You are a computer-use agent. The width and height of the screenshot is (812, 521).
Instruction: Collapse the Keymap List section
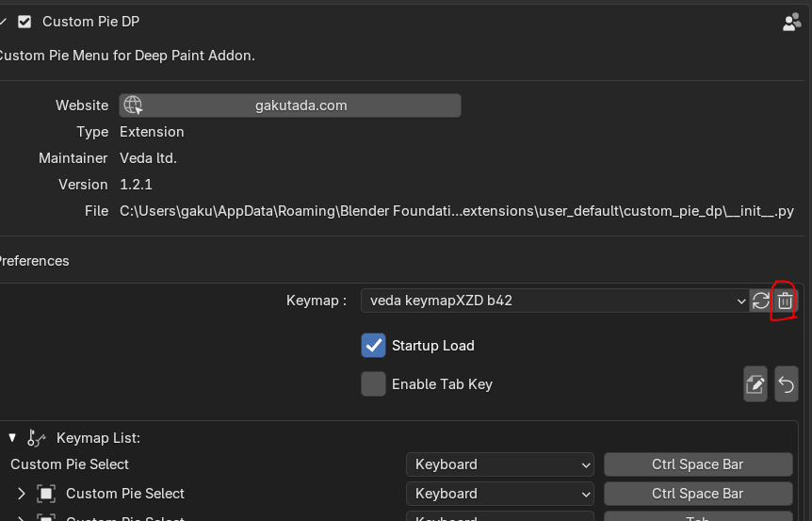[x=13, y=437]
